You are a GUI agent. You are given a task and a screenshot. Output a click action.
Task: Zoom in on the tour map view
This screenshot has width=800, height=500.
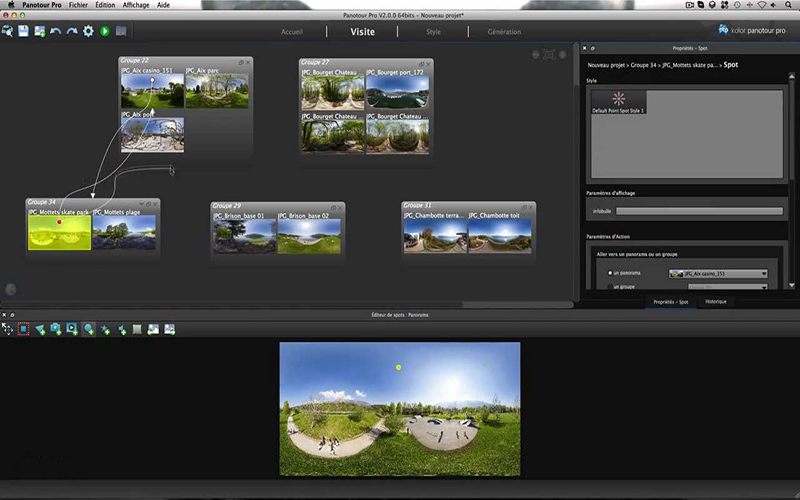pos(562,55)
